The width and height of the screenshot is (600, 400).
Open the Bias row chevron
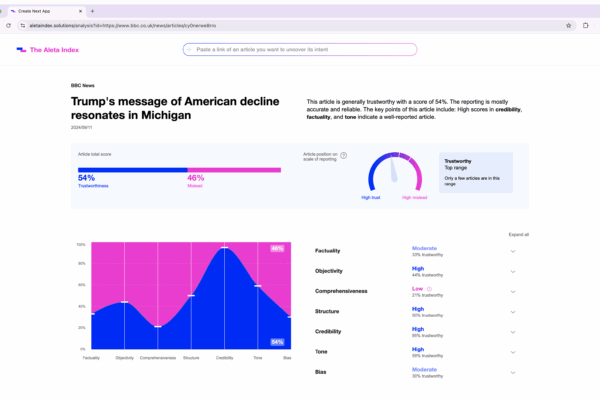click(513, 373)
